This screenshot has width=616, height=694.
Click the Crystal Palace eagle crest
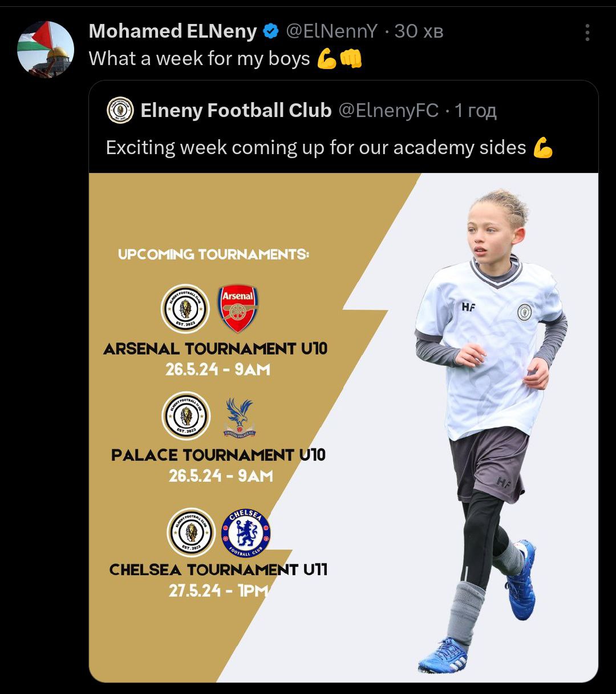pyautogui.click(x=240, y=417)
